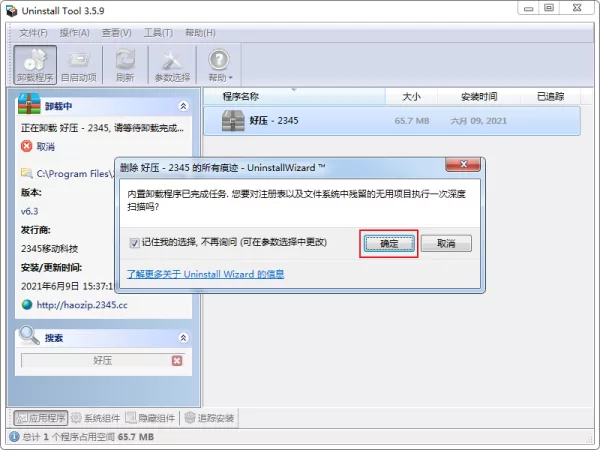
Task: Minimize the Uninstall Tool window
Action: 529,8
